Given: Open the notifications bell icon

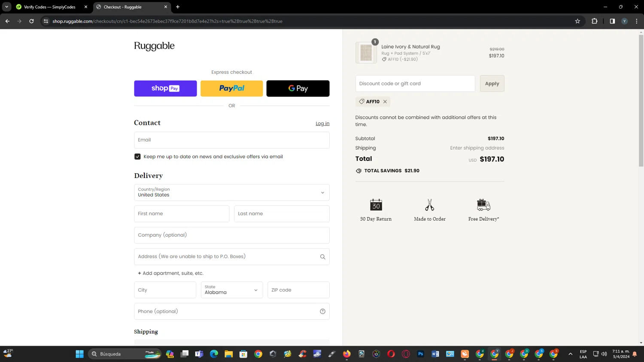Looking at the screenshot, I should click(x=635, y=354).
